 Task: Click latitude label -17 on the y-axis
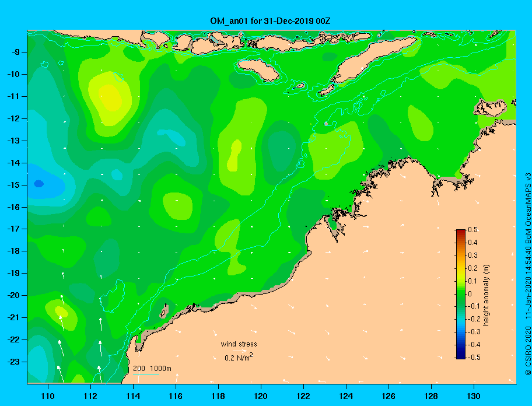13,229
